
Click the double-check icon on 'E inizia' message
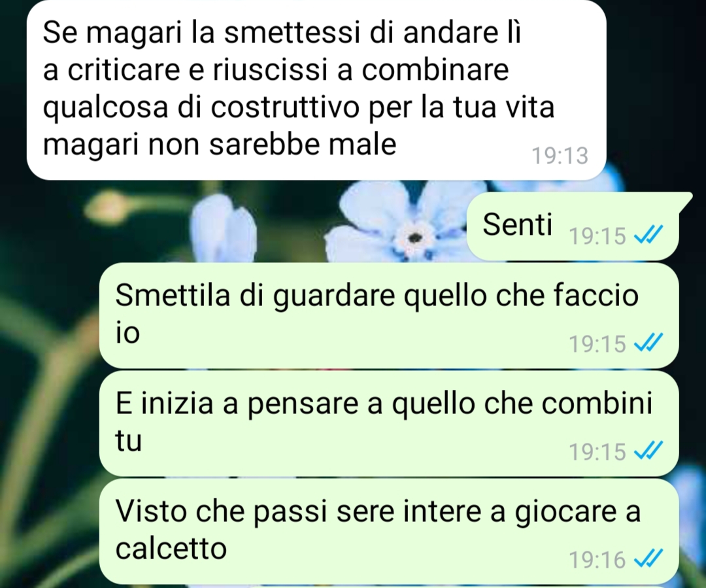click(648, 451)
